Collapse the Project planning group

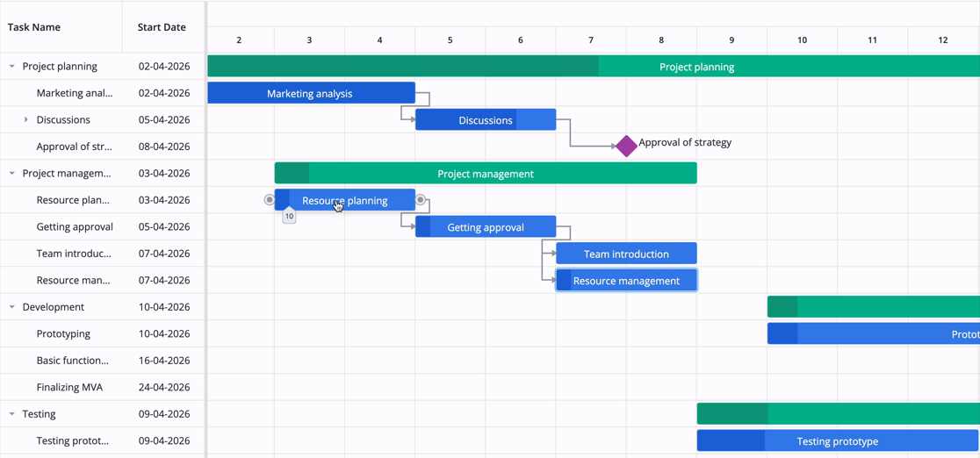pyautogui.click(x=12, y=66)
